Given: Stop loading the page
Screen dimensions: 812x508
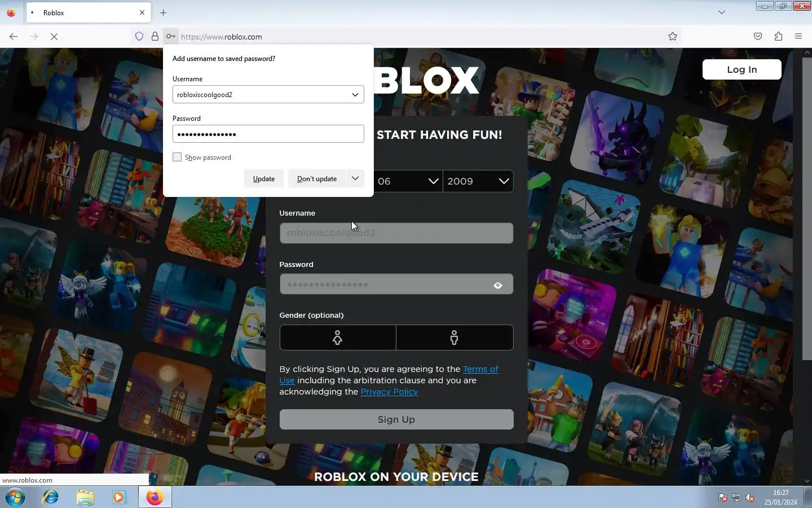Looking at the screenshot, I should (54, 37).
